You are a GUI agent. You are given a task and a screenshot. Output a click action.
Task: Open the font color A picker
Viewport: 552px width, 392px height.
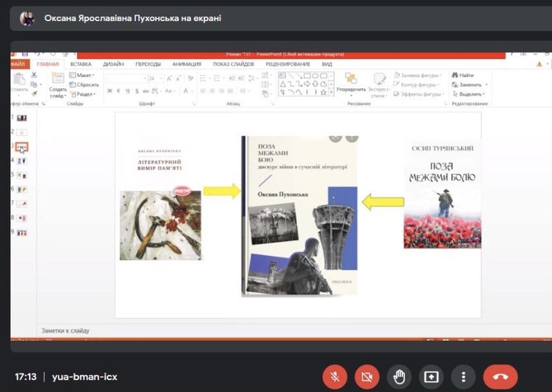(x=186, y=91)
